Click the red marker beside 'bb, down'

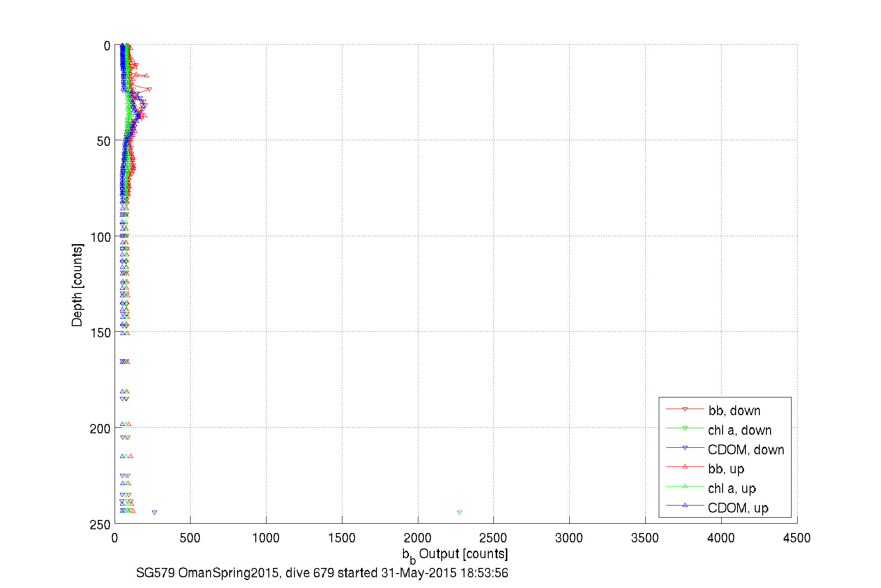pyautogui.click(x=685, y=409)
